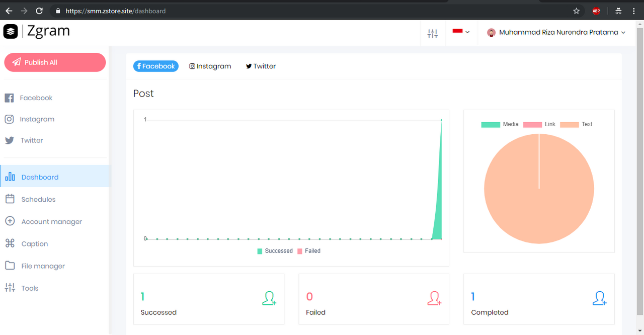Toggle Successed series in chart legend
The width and height of the screenshot is (644, 335).
[275, 251]
